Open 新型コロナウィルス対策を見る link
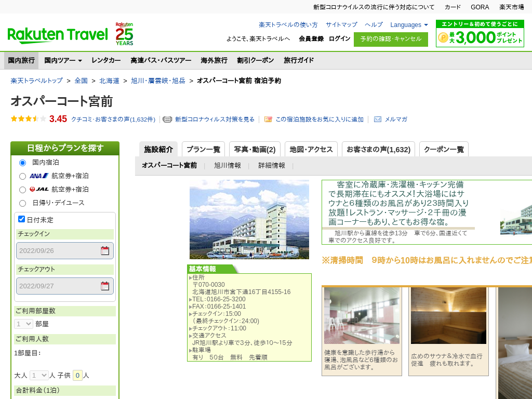532x399 pixels. click(x=215, y=119)
